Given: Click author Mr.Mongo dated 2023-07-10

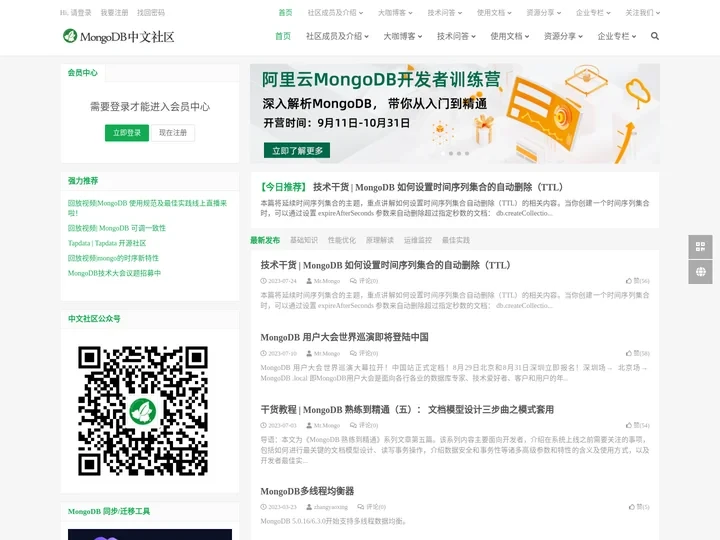Looking at the screenshot, I should pos(323,353).
